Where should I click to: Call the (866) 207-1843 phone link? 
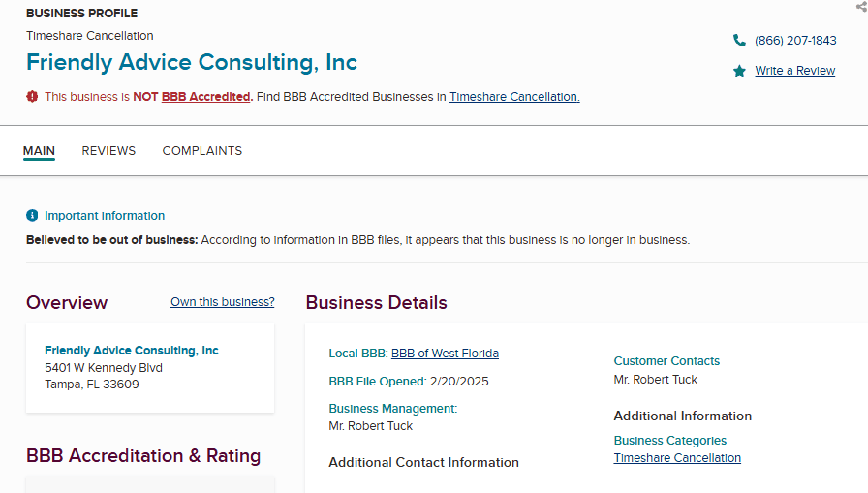pos(795,41)
